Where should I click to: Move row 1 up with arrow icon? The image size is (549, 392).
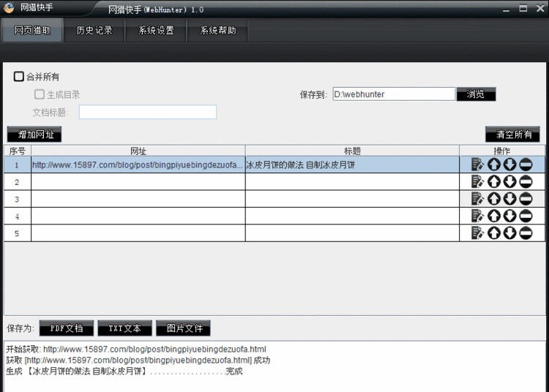click(x=493, y=165)
